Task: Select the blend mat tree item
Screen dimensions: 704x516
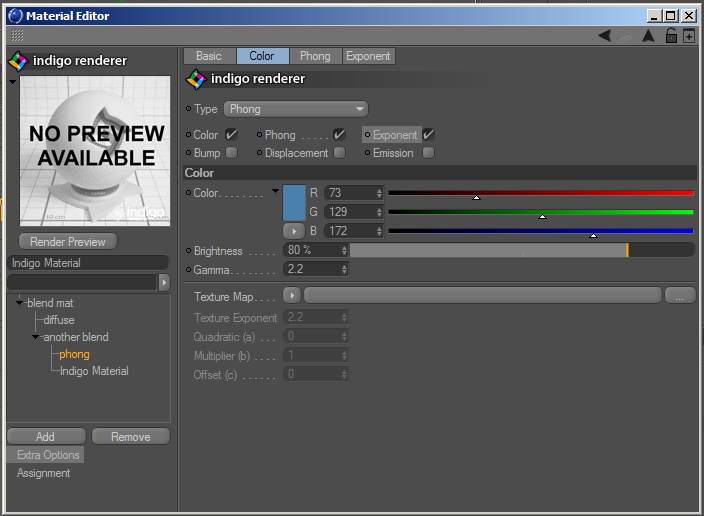Action: (50, 303)
